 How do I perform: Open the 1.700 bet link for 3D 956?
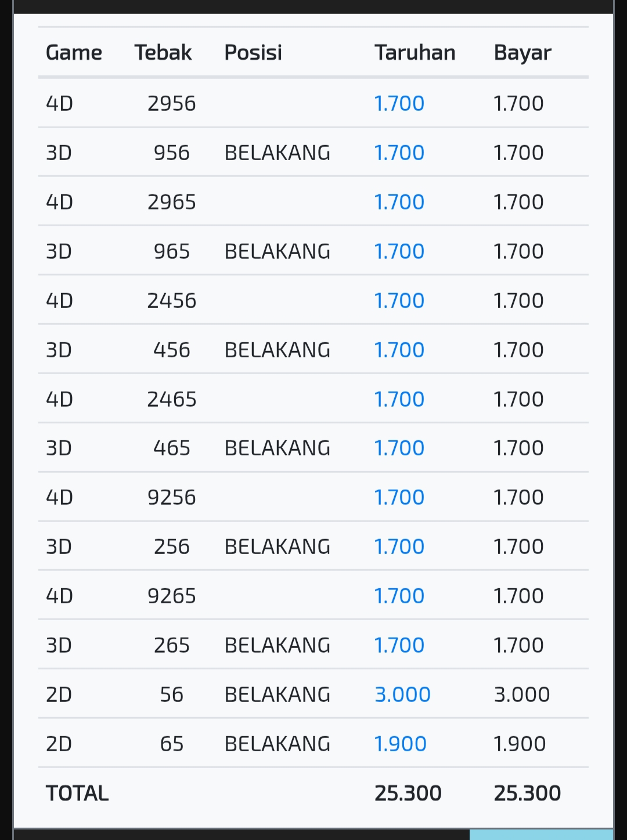point(399,153)
